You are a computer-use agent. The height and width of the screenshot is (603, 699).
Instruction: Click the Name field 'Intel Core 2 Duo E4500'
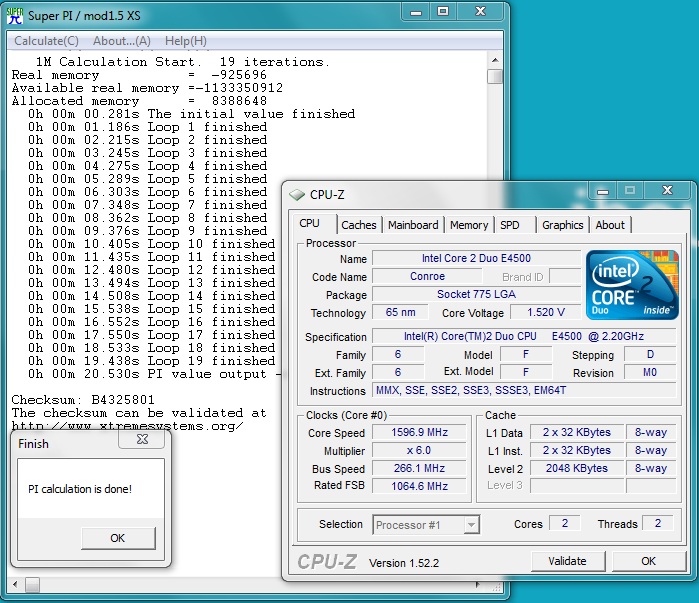[476, 258]
